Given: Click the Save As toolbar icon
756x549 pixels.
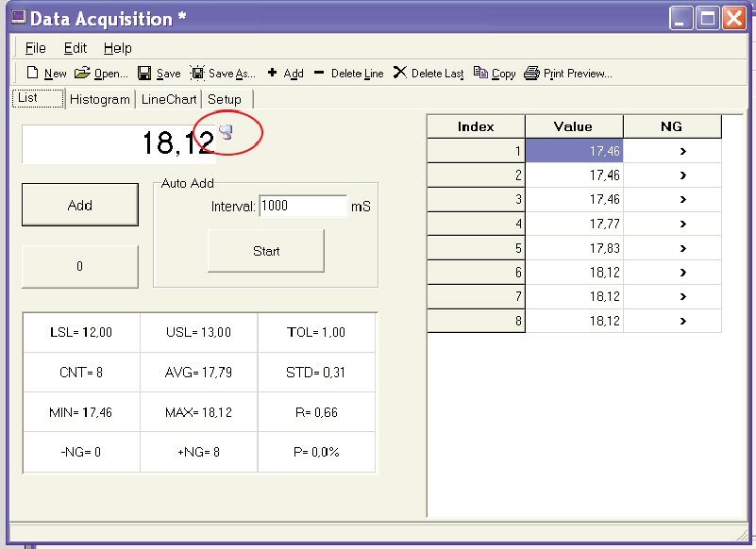Looking at the screenshot, I should point(197,73).
